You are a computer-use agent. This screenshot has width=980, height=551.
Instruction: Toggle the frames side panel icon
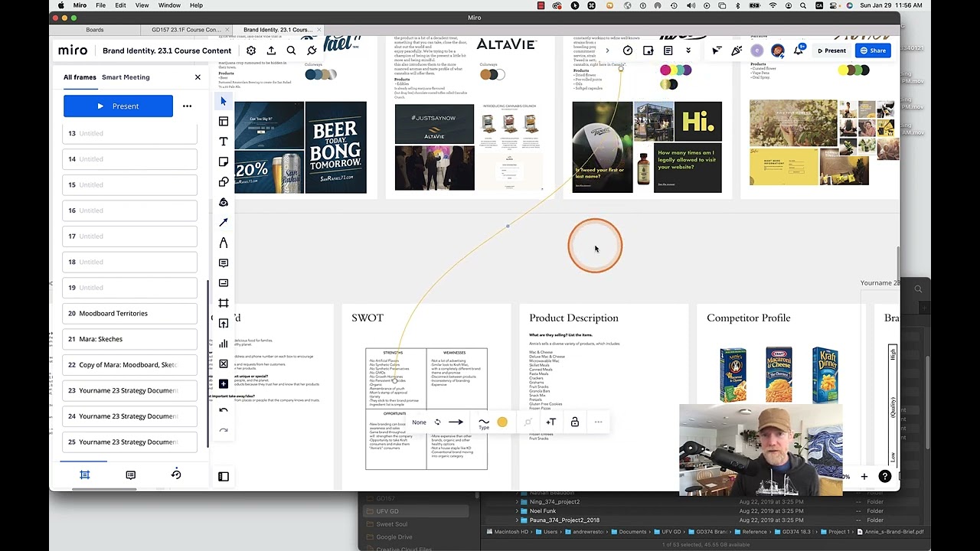click(x=224, y=476)
